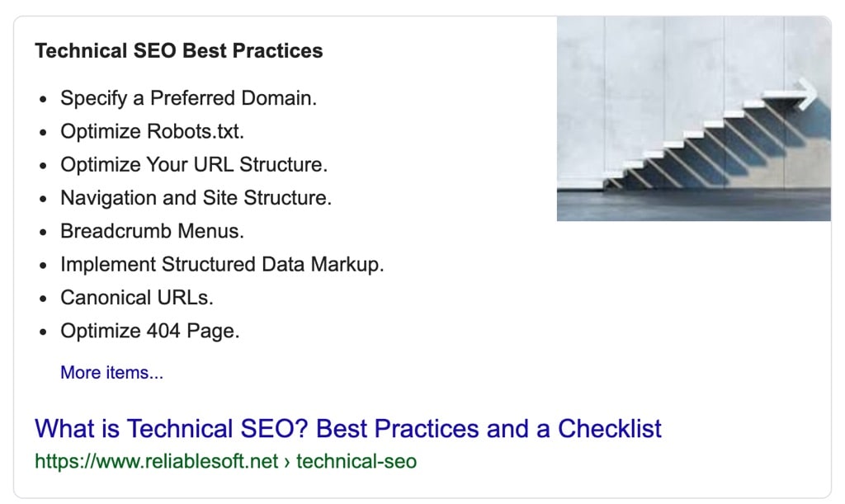
Task: Click the Optimize 404 Page item
Action: pyautogui.click(x=149, y=331)
